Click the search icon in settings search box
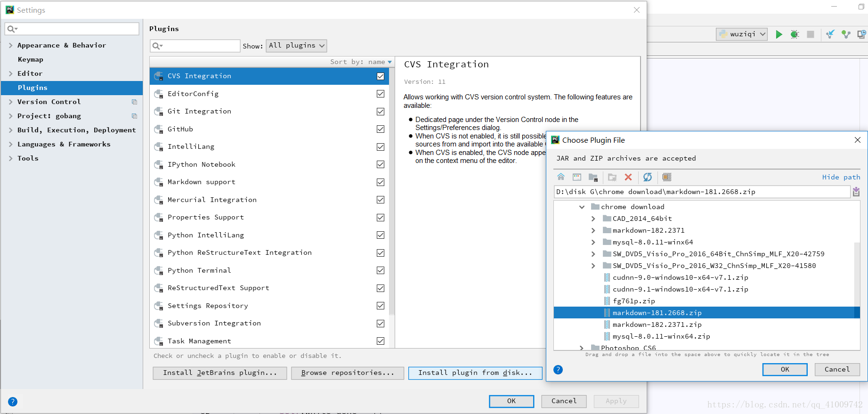 (12, 29)
